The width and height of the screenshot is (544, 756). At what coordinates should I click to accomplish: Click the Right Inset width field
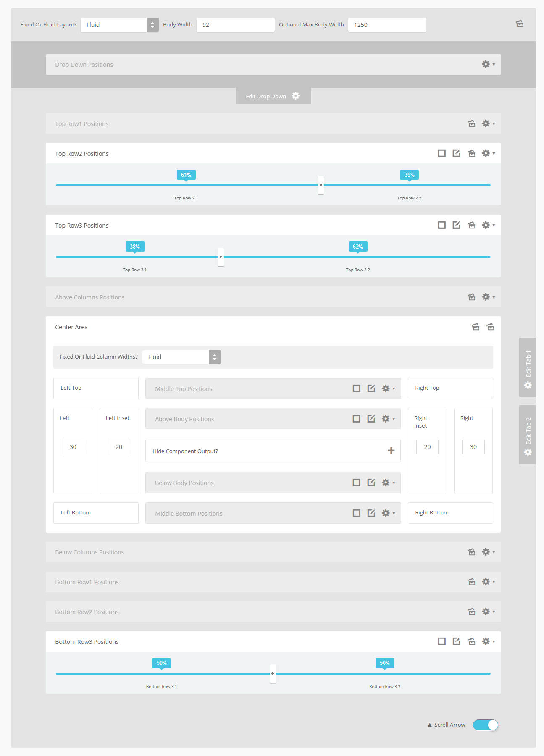(x=427, y=447)
